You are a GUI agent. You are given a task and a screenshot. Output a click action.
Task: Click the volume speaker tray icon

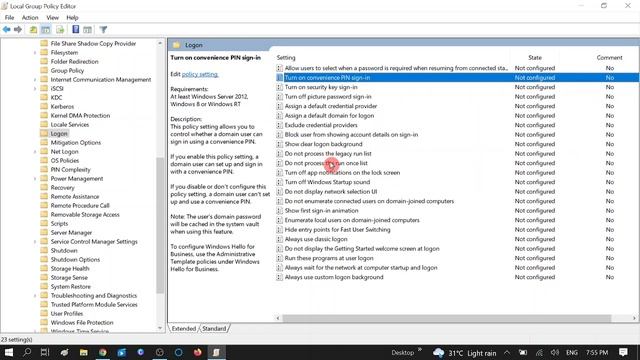point(555,353)
